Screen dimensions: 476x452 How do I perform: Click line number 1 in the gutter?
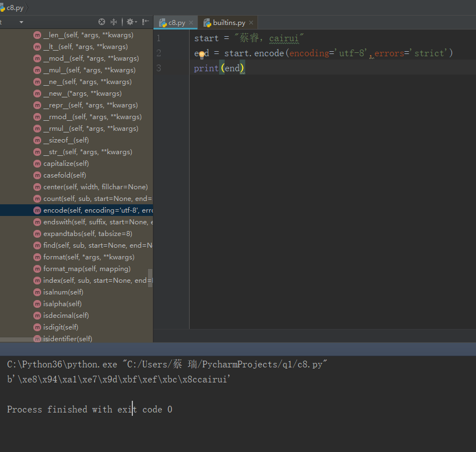pos(159,38)
